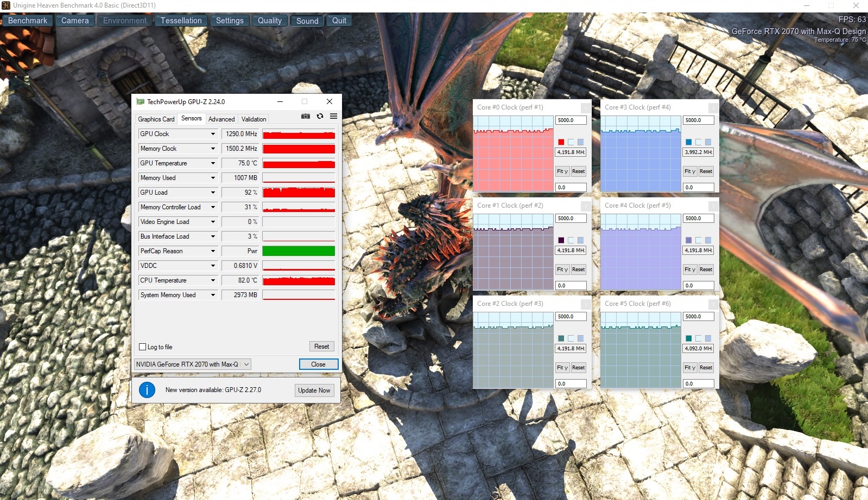Click Fit y in Core #3 Clock panel
The width and height of the screenshot is (868, 500).
tap(690, 171)
